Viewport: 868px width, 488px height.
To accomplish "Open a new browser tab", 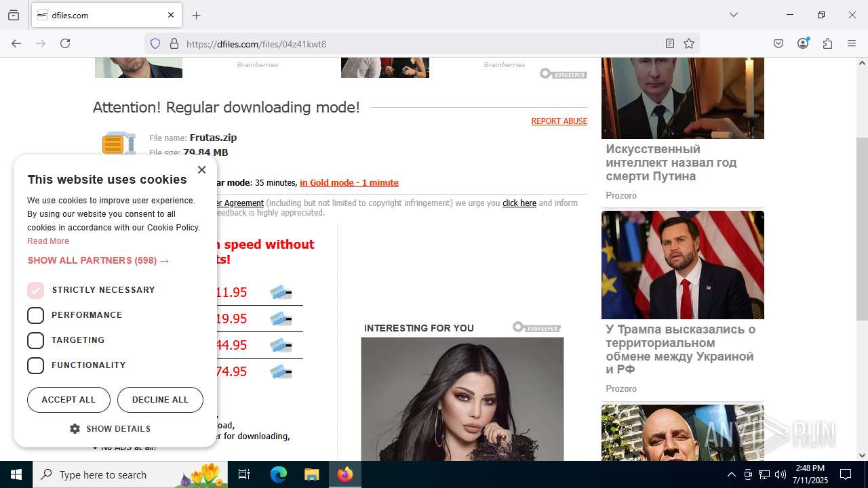I will click(197, 15).
